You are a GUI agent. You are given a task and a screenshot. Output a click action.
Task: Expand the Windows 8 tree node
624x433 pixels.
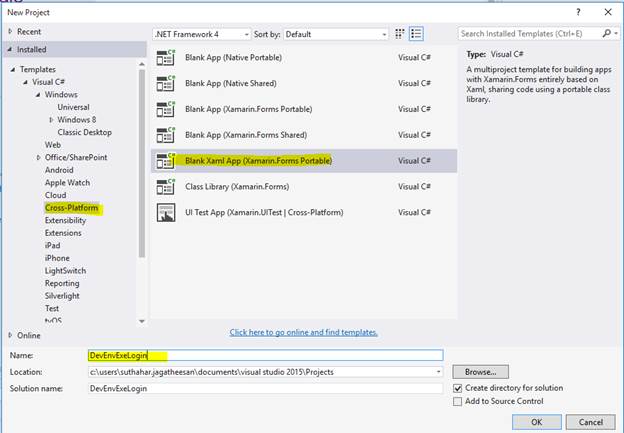(51, 120)
